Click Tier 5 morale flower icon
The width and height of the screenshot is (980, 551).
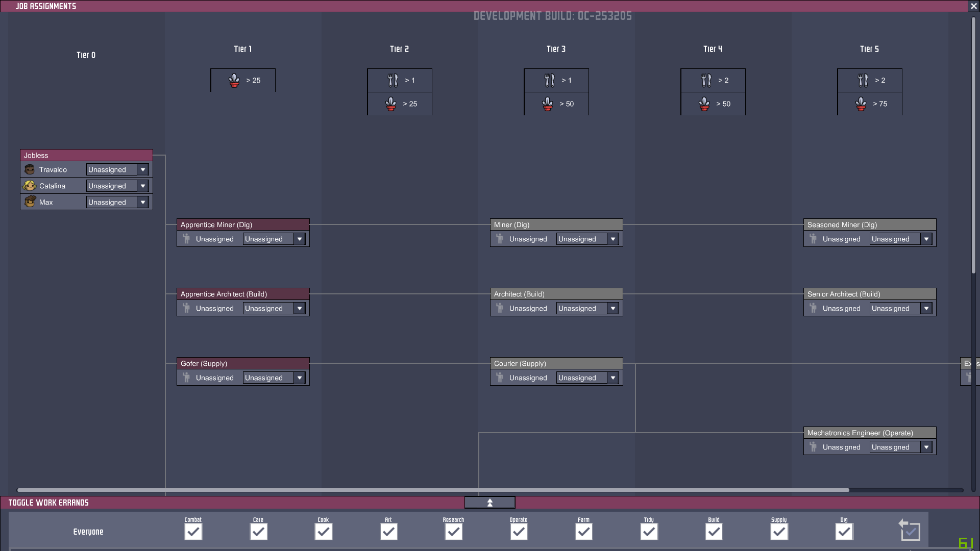click(861, 104)
